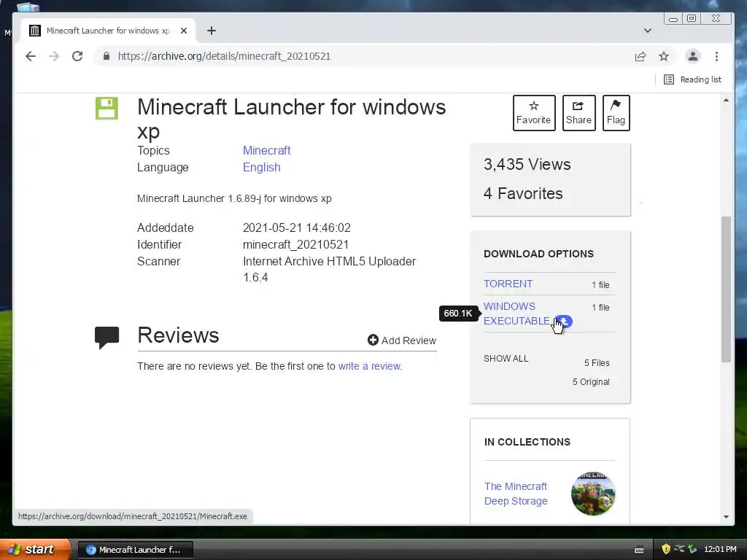Screen dimensions: 747x560
Task: Go back with the browser back arrow
Action: pyautogui.click(x=31, y=56)
